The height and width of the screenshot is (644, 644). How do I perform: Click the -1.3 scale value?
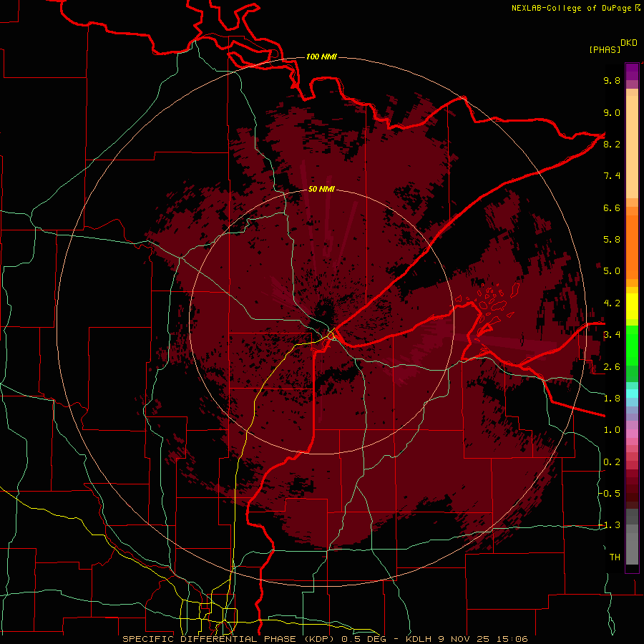point(610,525)
